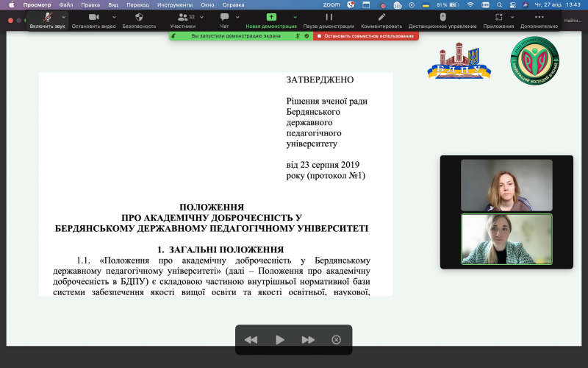Open the Инструменты menu
Viewport: 588px width, 368px height.
(x=175, y=4)
